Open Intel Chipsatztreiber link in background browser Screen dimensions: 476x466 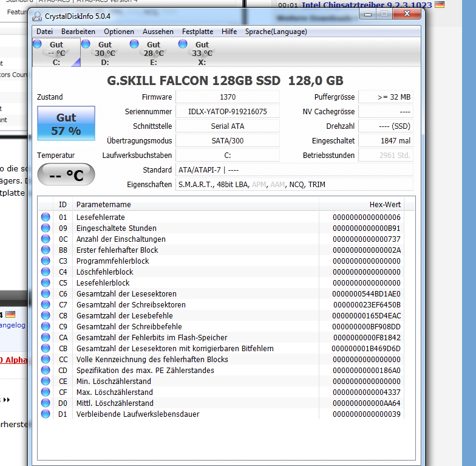point(367,5)
